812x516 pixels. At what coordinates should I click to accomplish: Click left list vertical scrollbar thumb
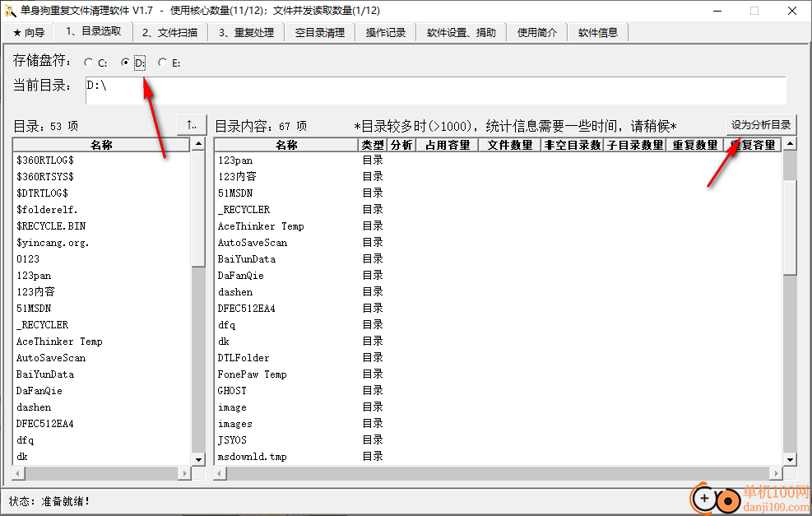[x=198, y=208]
